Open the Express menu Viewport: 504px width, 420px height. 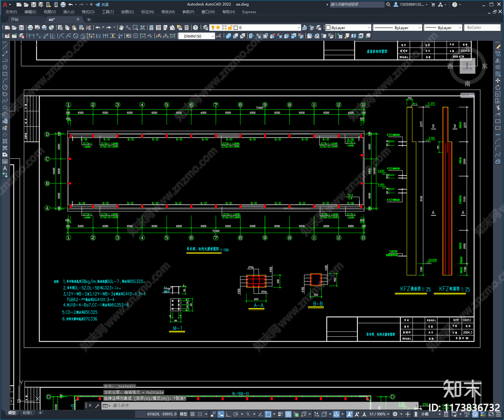click(249, 12)
